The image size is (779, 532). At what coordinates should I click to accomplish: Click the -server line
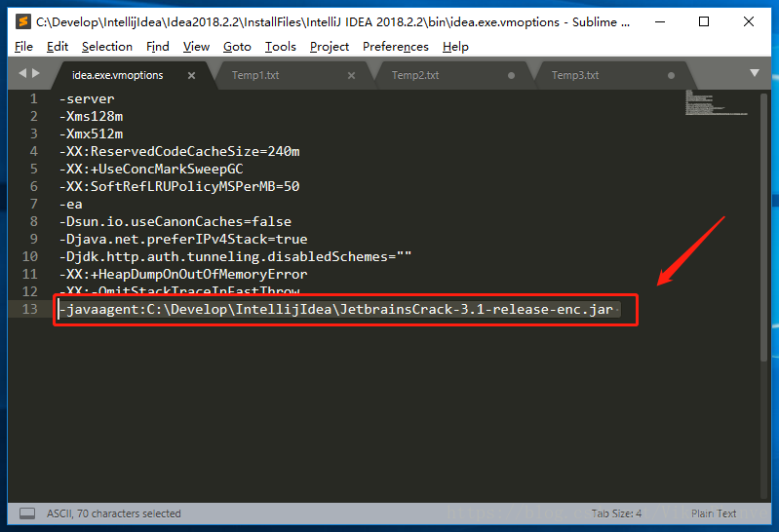pos(87,98)
